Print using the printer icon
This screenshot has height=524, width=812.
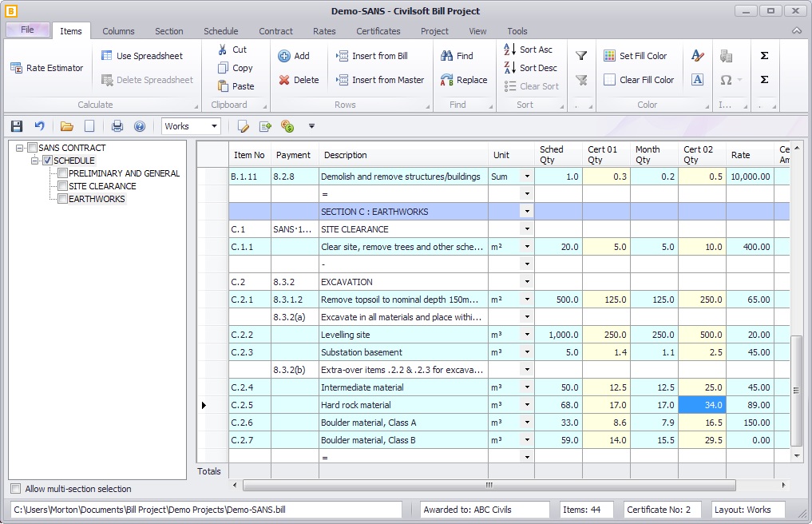tap(117, 126)
